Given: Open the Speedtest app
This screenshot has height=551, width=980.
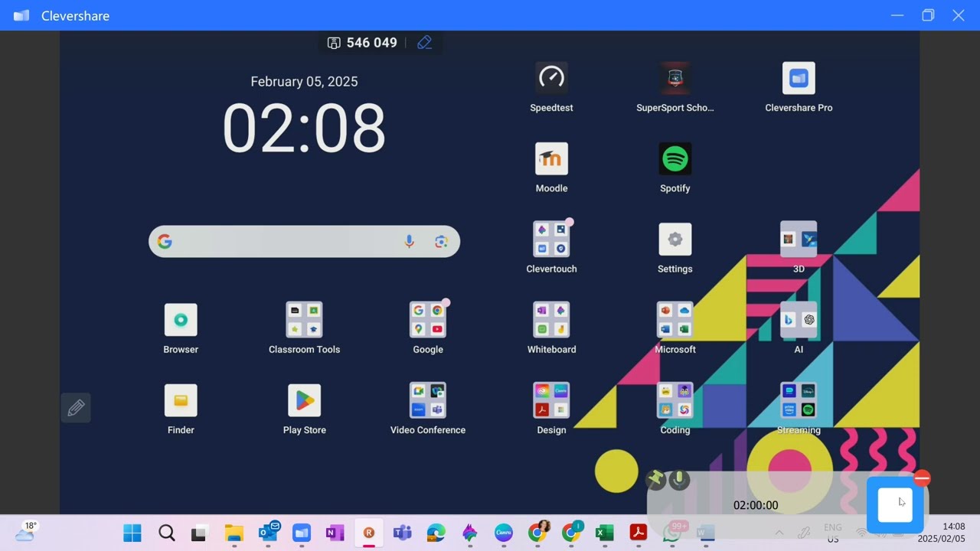Looking at the screenshot, I should [551, 78].
